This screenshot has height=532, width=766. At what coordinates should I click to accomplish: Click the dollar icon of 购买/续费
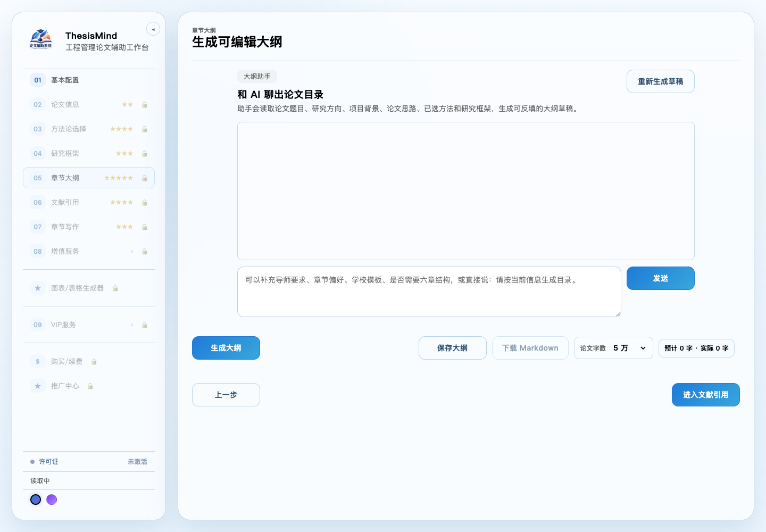(38, 362)
